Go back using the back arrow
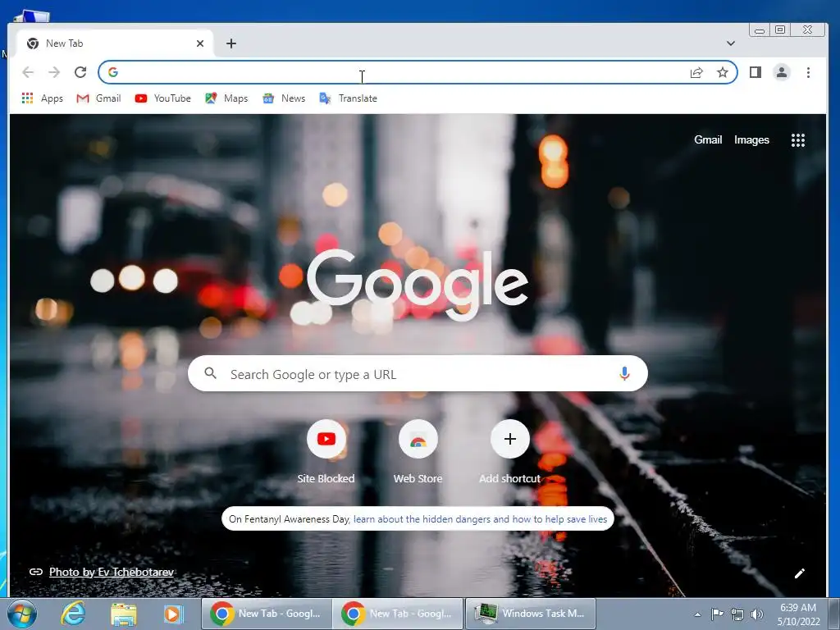 (28, 72)
